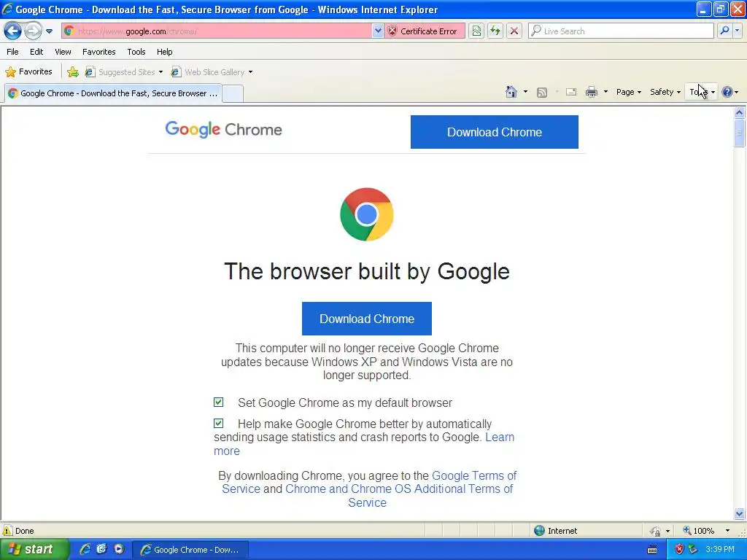Click the Home icon in command bar
This screenshot has width=747, height=560.
511,92
